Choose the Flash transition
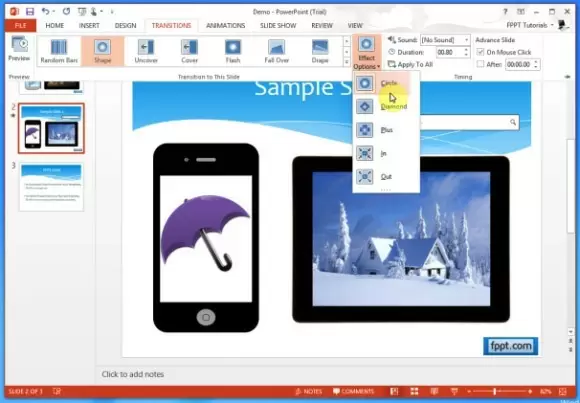 tap(233, 51)
